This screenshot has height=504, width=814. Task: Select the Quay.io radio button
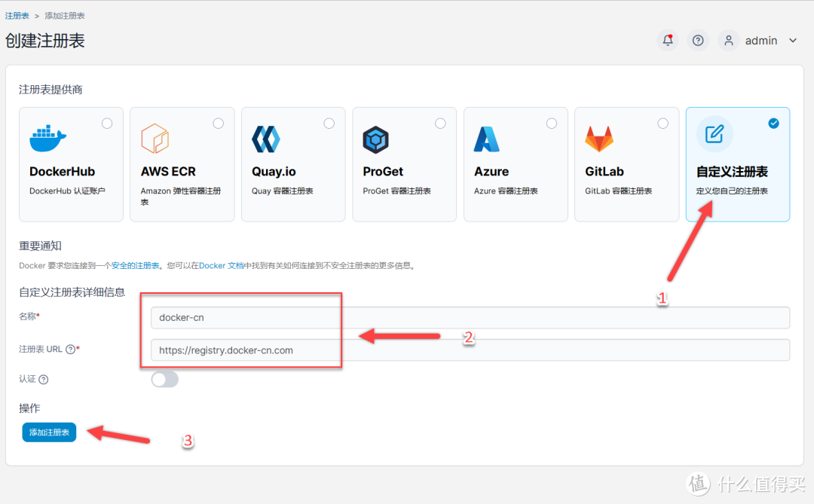(329, 124)
